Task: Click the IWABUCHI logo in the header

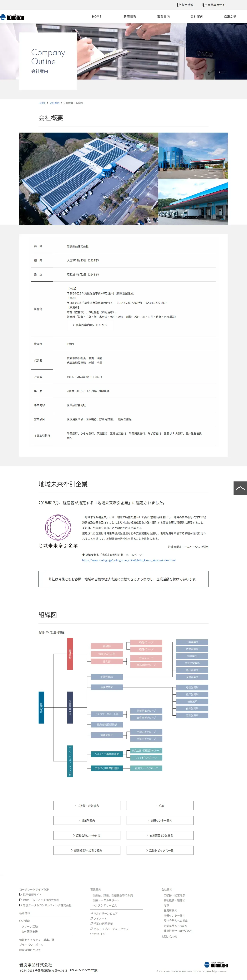Action: click(x=12, y=17)
